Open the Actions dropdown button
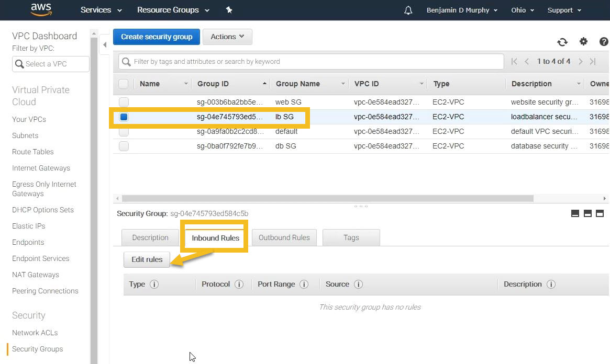Screen dimensions: 610x364 coord(227,37)
